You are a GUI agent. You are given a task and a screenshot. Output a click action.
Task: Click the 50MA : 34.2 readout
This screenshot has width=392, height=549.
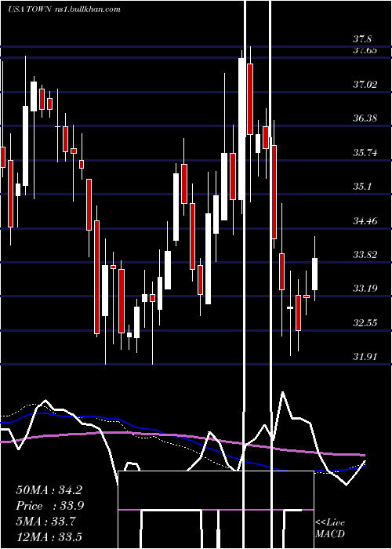pyautogui.click(x=49, y=490)
